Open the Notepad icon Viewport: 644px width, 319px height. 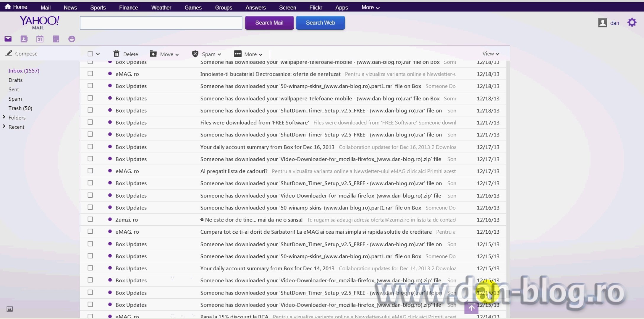pos(56,39)
